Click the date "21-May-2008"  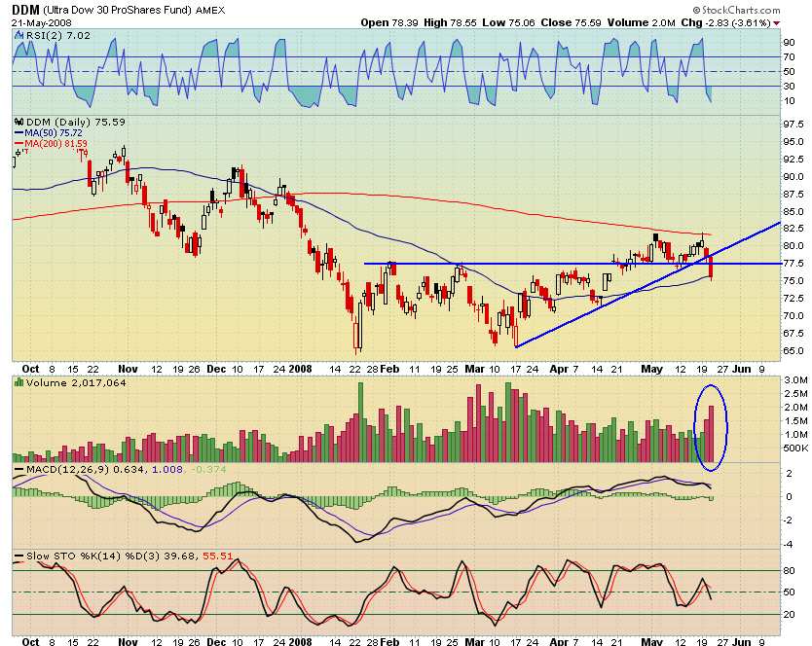point(42,22)
